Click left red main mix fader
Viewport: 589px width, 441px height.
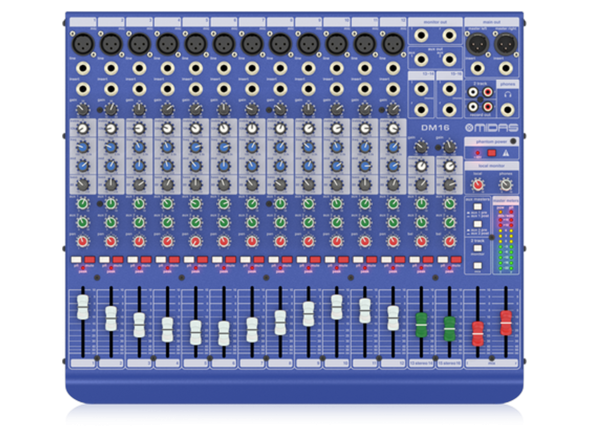click(x=478, y=334)
